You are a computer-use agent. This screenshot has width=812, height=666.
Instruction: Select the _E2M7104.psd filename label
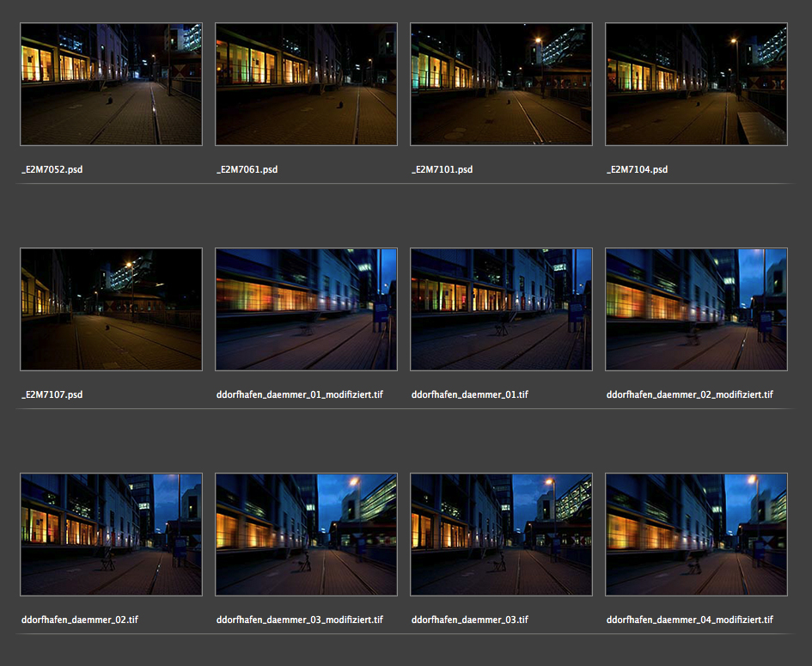pos(637,169)
